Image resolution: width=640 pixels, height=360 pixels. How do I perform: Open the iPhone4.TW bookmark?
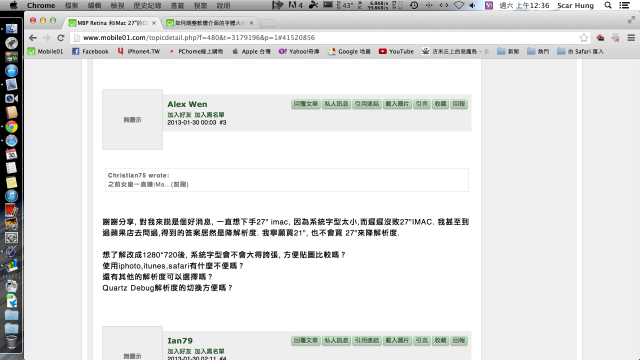tap(139, 51)
